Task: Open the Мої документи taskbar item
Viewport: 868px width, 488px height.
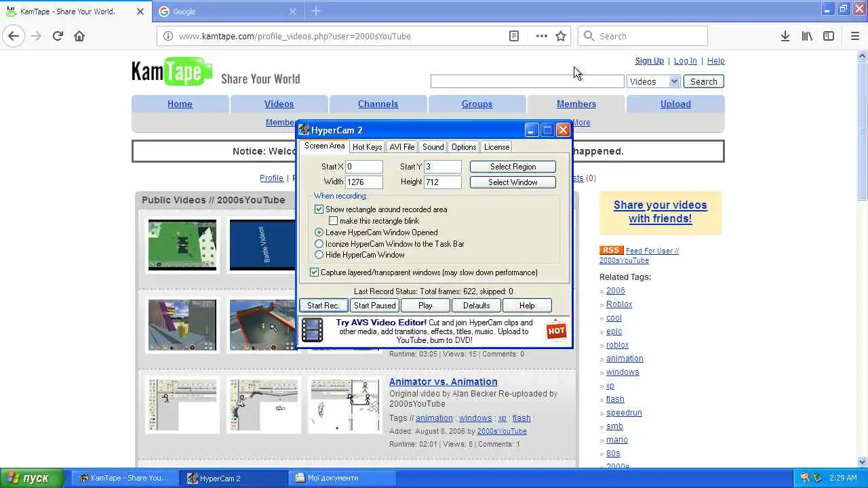Action: click(342, 478)
